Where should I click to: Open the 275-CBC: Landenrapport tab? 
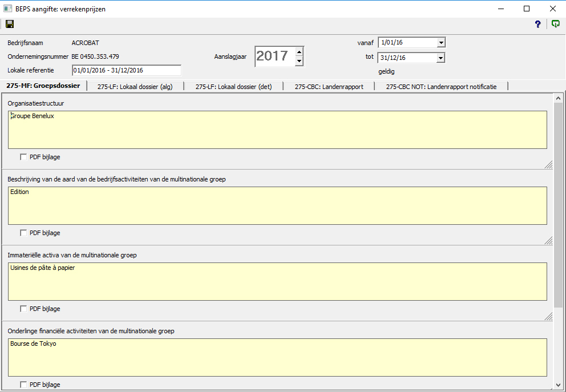(x=329, y=87)
